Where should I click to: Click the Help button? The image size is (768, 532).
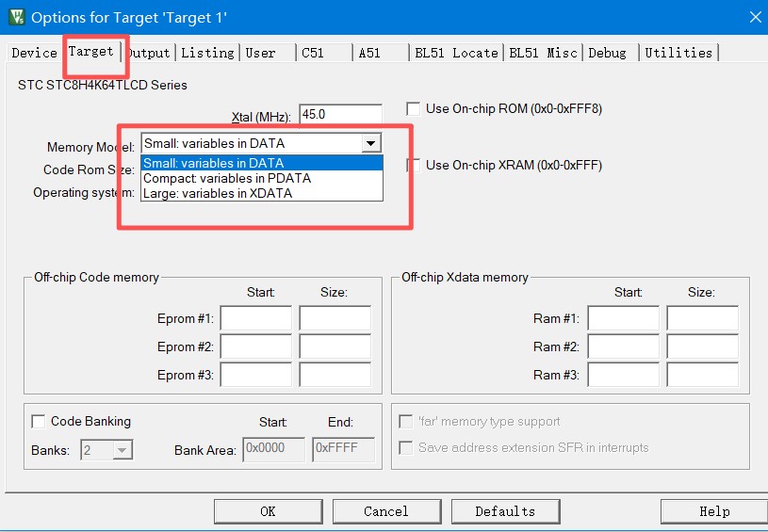(x=713, y=511)
